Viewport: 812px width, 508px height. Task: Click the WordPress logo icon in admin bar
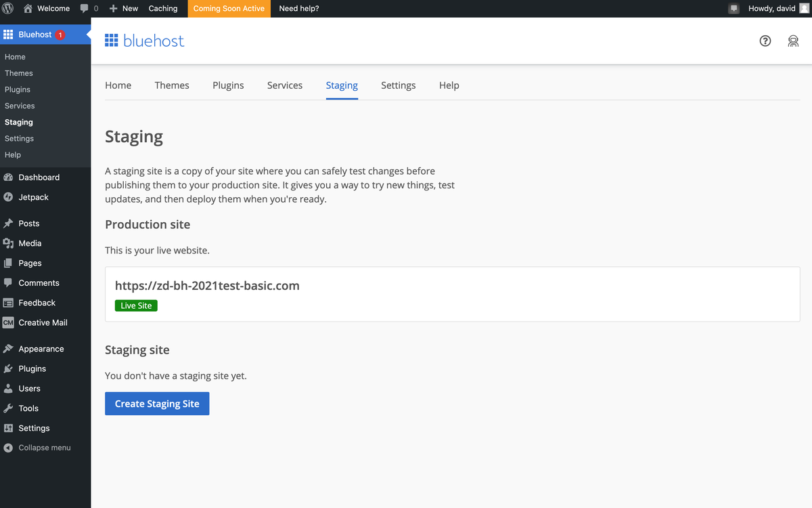(8, 8)
